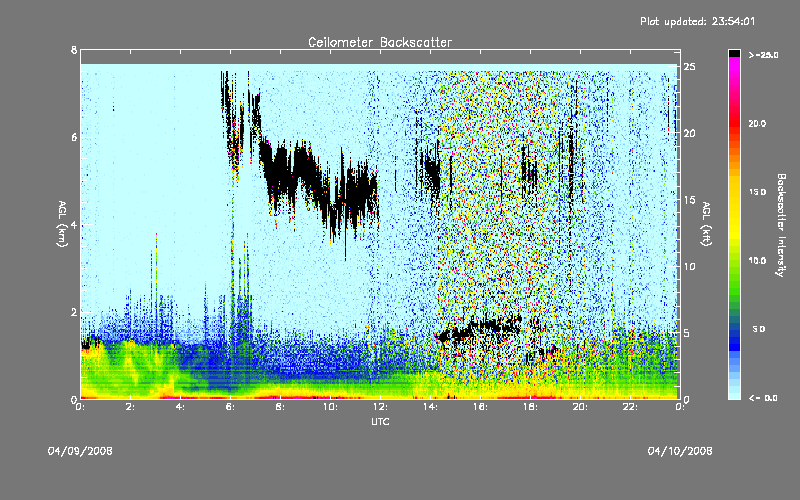Select the '5.0' colorbar value

(759, 329)
